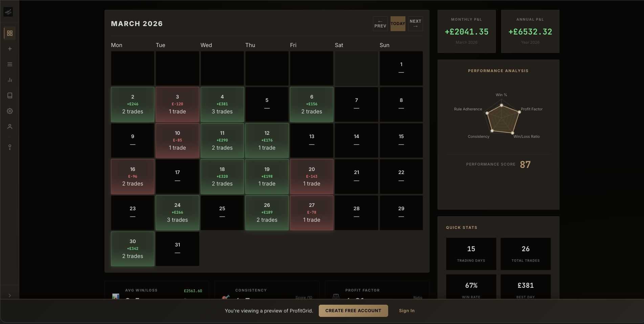This screenshot has height=324, width=644.
Task: Click the Performance Score value 87
Action: (x=526, y=165)
